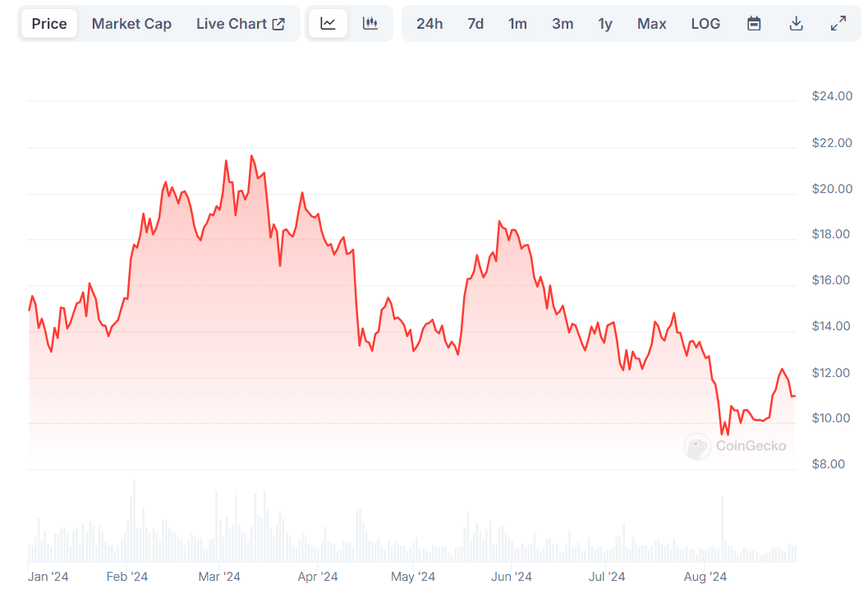Switch to candlestick chart view
This screenshot has height=594, width=868.
click(x=370, y=24)
